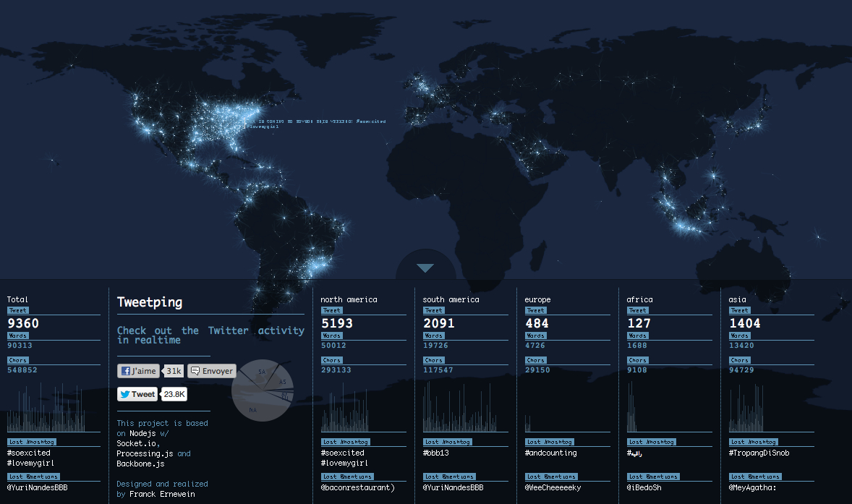Click the south america tweets histogram

pos(461,406)
